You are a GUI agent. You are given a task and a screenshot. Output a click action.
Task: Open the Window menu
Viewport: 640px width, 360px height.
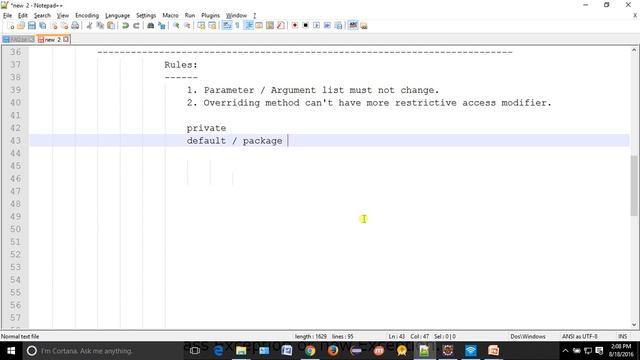click(x=236, y=16)
